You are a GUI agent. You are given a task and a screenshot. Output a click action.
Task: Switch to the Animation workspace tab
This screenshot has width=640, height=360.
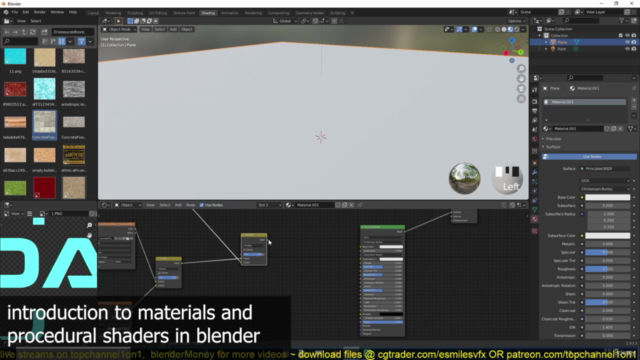click(x=230, y=13)
